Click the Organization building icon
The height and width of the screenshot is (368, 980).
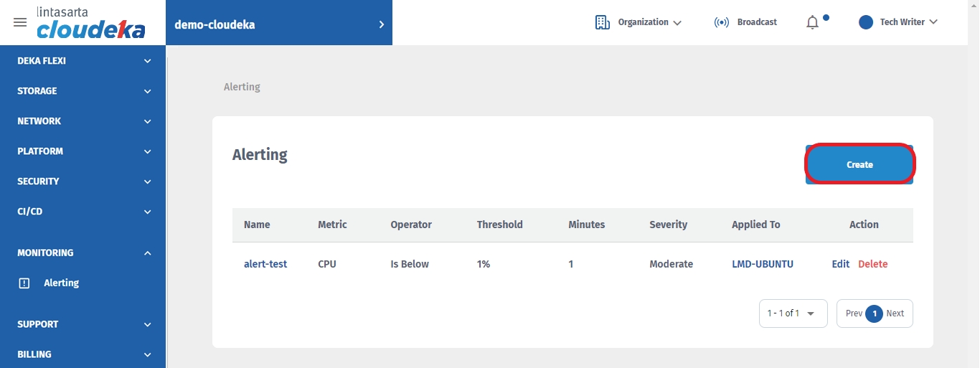point(602,22)
